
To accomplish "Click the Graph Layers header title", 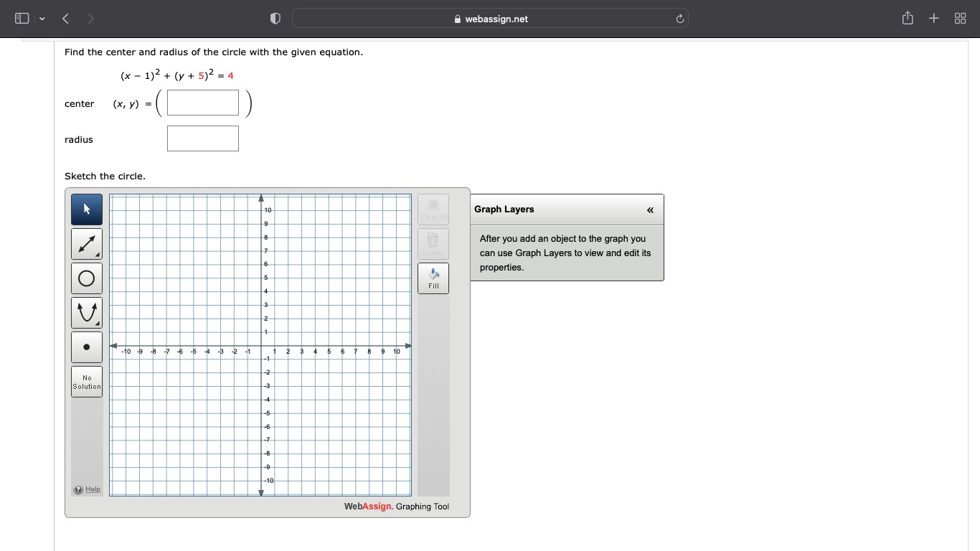I will 504,209.
